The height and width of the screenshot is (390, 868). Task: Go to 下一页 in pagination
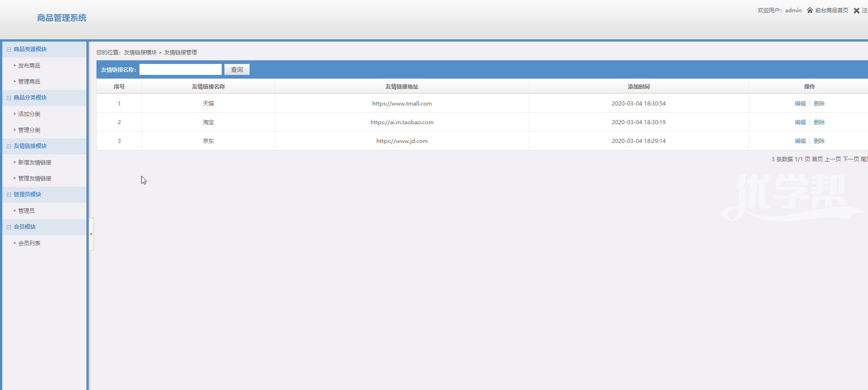tap(851, 159)
